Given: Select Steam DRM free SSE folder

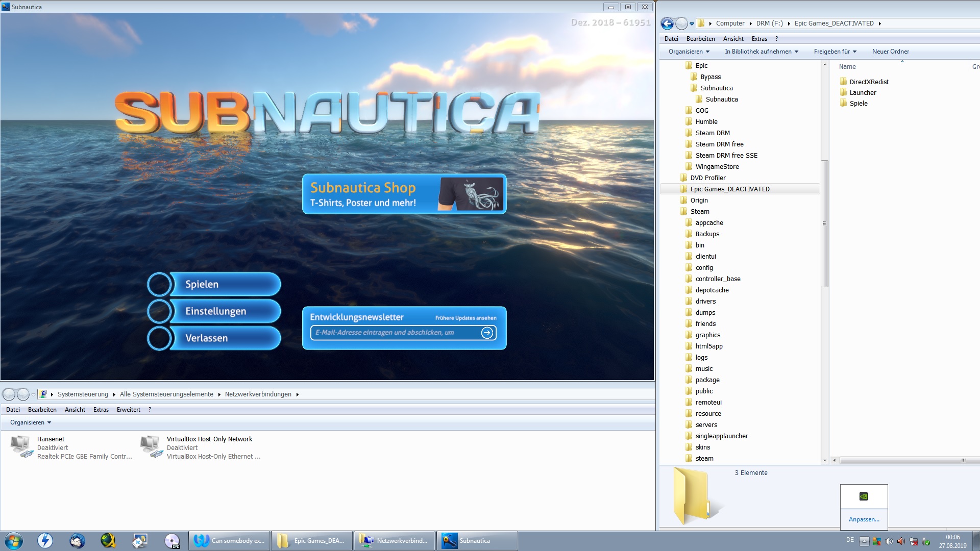Looking at the screenshot, I should pyautogui.click(x=721, y=156).
